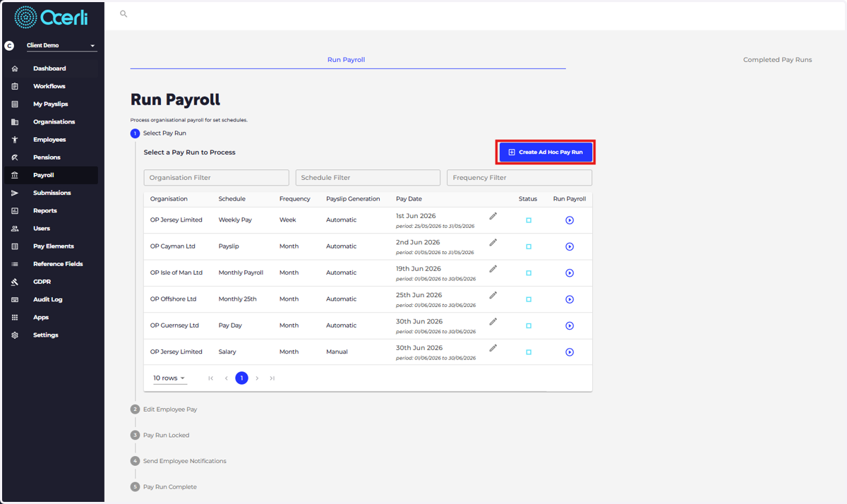
Task: Go to next page of table
Action: [x=257, y=378]
